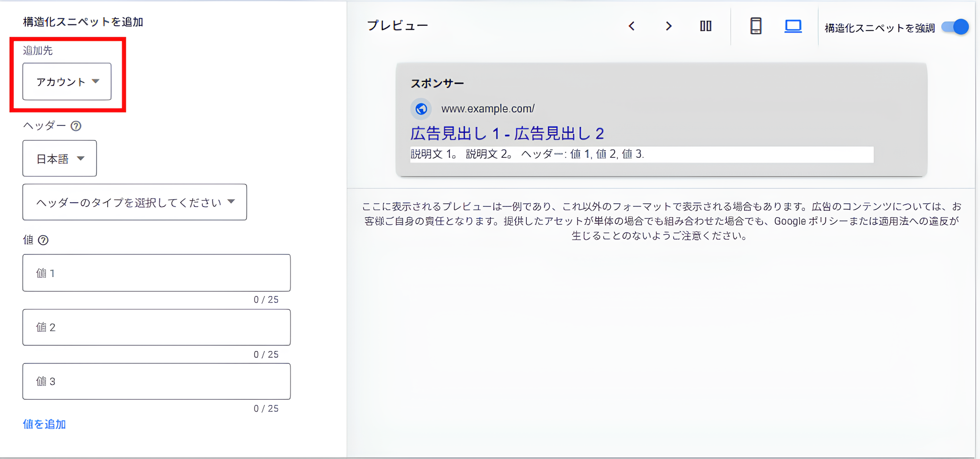Click the 0 / 25 character counter
Viewport: 980px width, 459px height.
coord(265,299)
